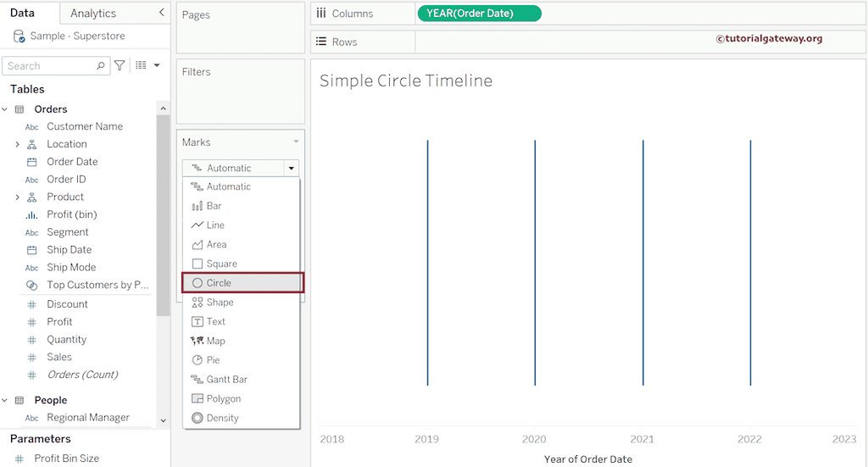Open the view as list dropdown

(x=147, y=65)
